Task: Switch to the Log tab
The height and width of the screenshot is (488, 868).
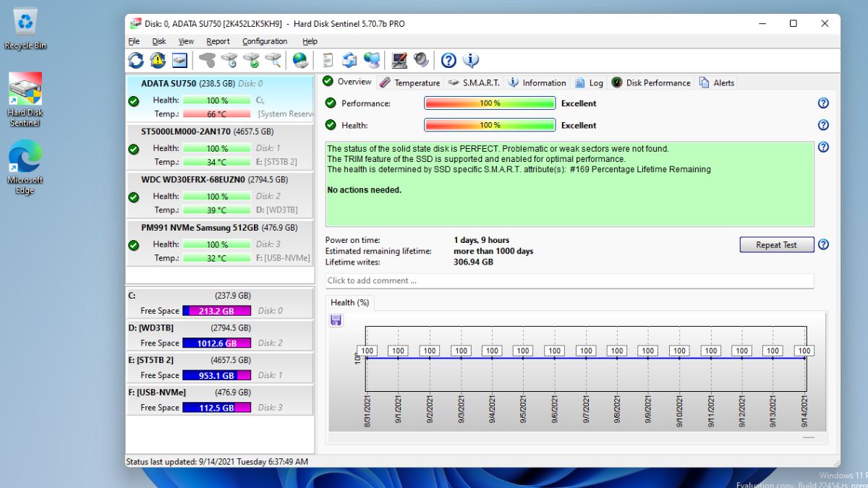Action: 590,82
